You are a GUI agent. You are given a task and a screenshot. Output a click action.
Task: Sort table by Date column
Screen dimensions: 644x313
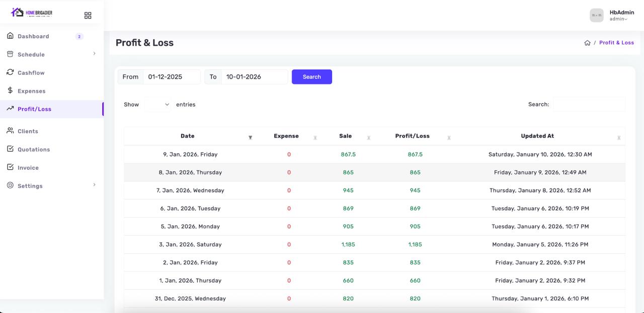[188, 136]
